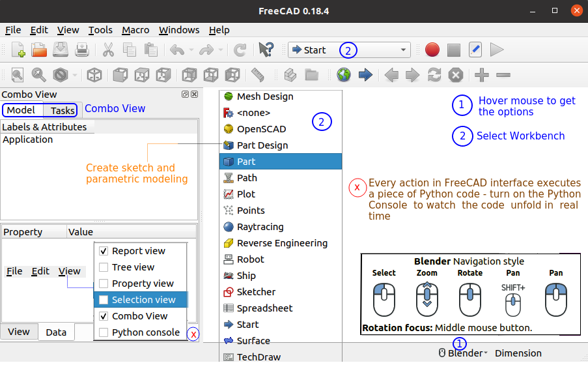Set isometric view with cube icon
The image size is (588, 365).
[94, 75]
